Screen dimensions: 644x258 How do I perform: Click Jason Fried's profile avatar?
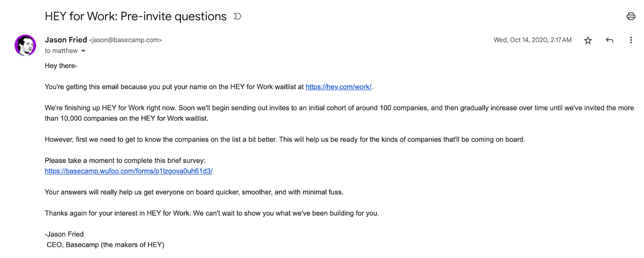(x=25, y=45)
